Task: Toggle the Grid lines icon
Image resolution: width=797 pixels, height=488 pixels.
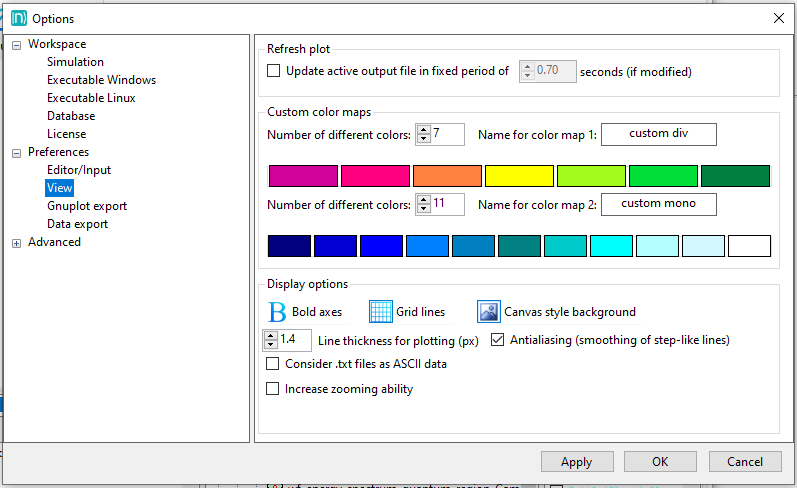Action: 381,312
